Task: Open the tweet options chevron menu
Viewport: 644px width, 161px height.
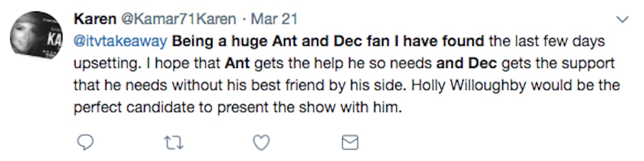Action: pyautogui.click(x=622, y=19)
